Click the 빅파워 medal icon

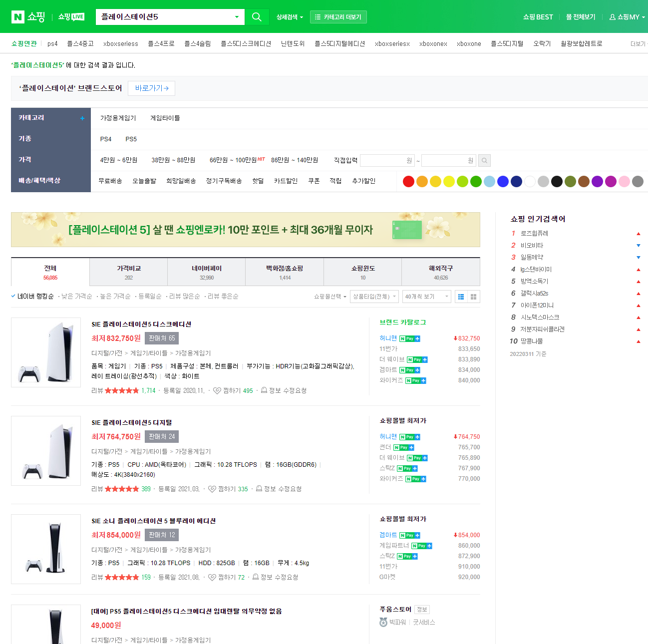point(383,623)
